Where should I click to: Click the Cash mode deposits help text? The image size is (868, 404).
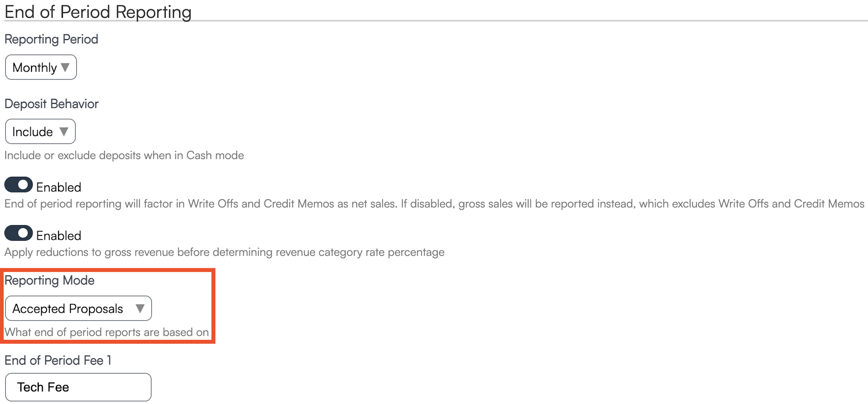(x=124, y=155)
